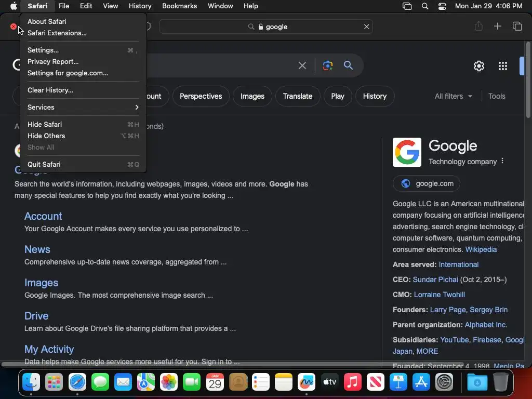The height and width of the screenshot is (399, 532).
Task: Open Finder from the Dock
Action: click(31, 382)
